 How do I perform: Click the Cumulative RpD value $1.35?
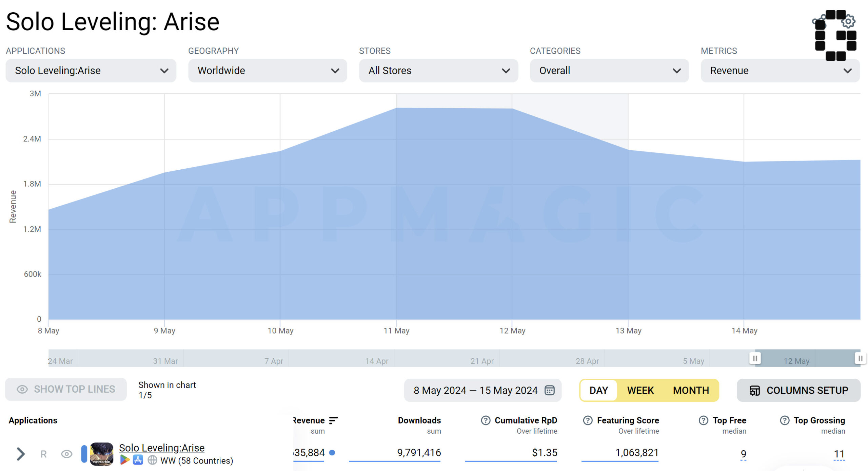[x=545, y=453]
